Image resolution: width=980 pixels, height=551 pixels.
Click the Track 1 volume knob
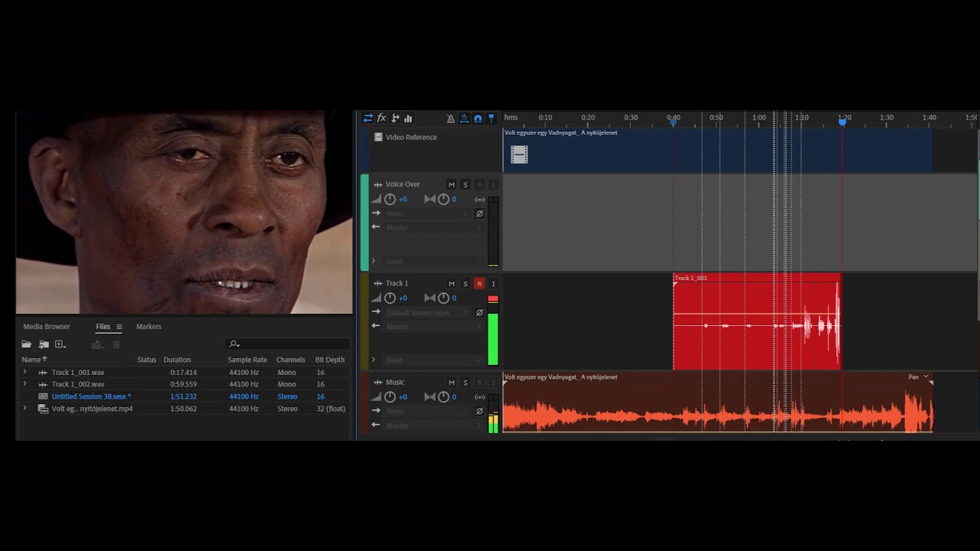click(390, 298)
